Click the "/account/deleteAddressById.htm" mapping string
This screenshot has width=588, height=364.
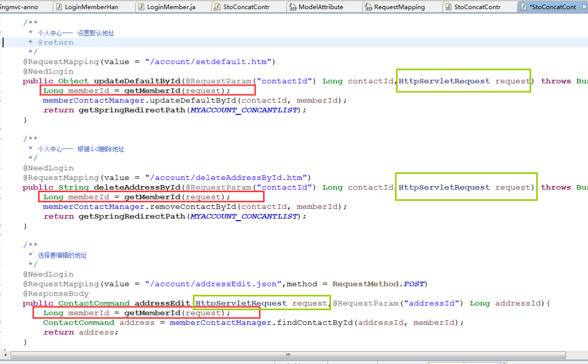tap(226, 177)
